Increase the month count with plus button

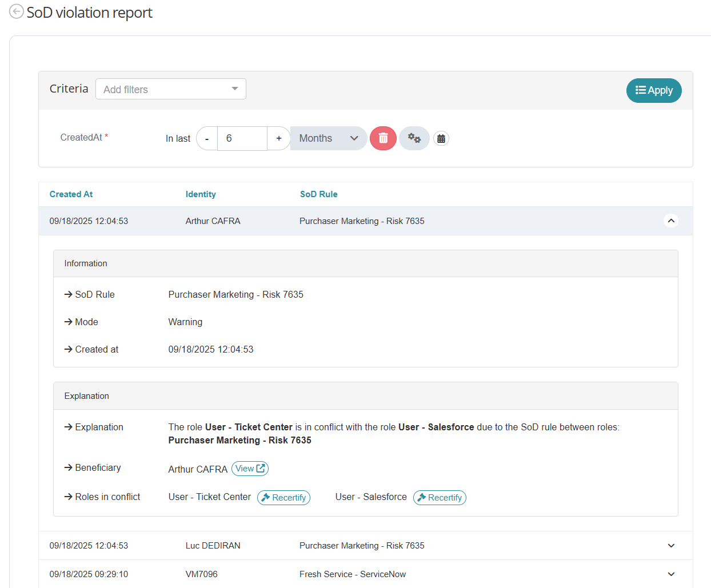pos(279,138)
